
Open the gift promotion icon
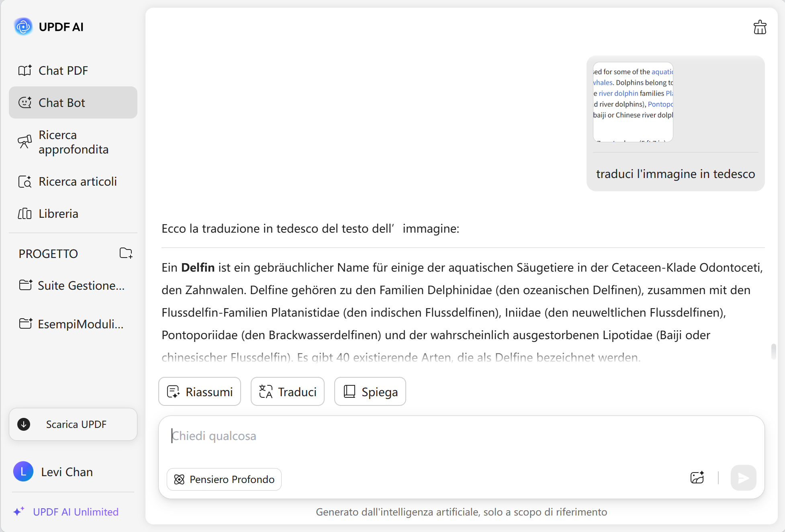coord(760,27)
